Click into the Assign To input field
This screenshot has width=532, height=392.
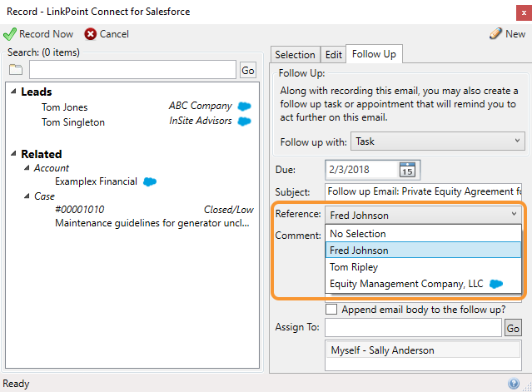[x=413, y=328]
